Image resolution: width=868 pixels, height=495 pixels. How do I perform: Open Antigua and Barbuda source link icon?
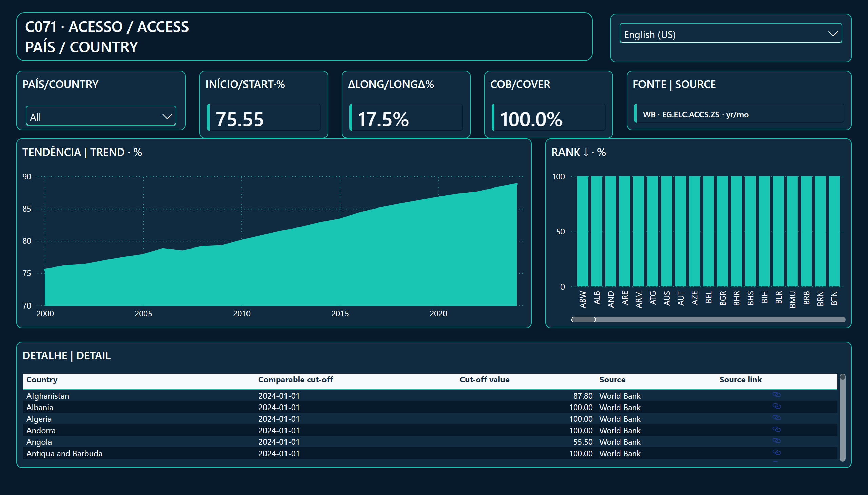(776, 453)
